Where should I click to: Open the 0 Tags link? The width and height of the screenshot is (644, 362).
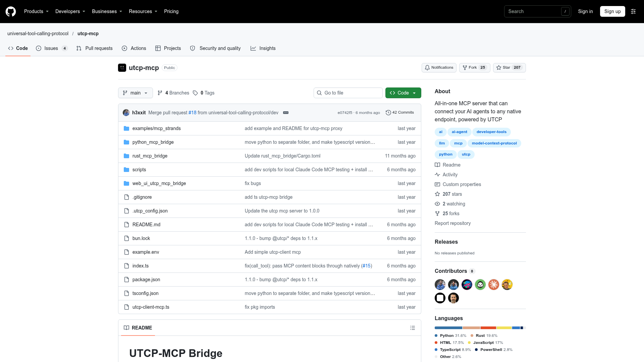pyautogui.click(x=204, y=93)
